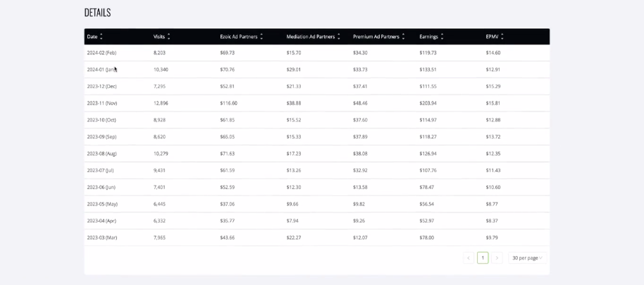Click the 7,295 visits value
The width and height of the screenshot is (644, 285).
pyautogui.click(x=159, y=86)
